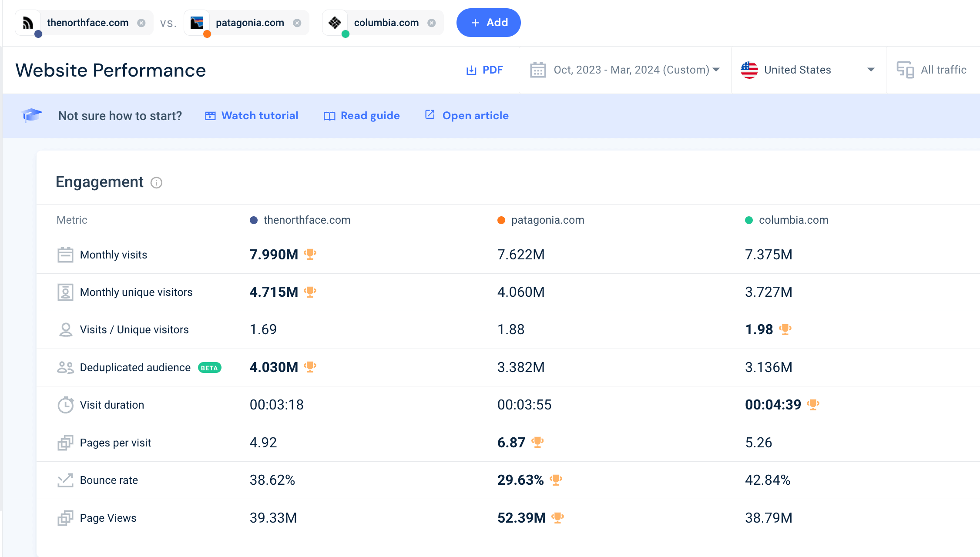Screen dimensions: 980x557
Task: Select the Monthly visits metric label
Action: tap(114, 255)
